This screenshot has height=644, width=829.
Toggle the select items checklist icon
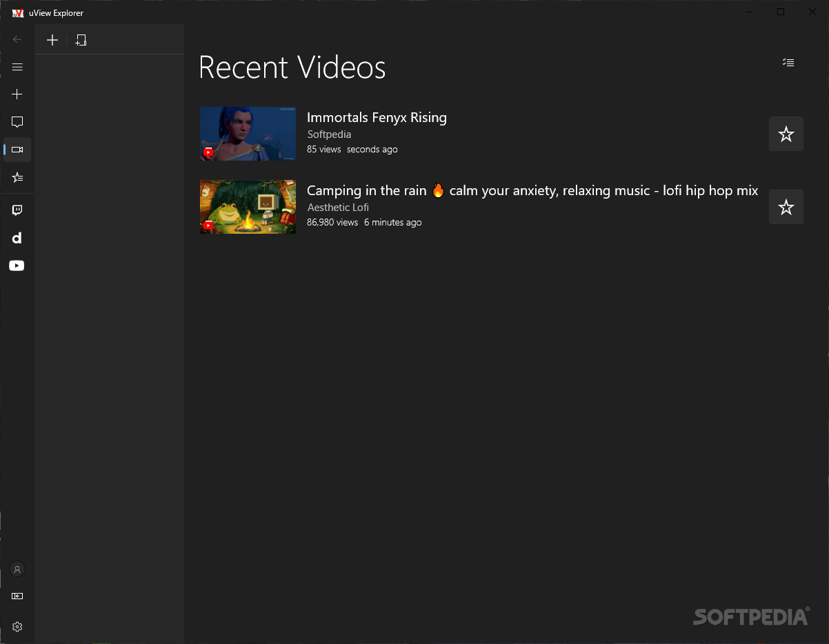pos(788,63)
